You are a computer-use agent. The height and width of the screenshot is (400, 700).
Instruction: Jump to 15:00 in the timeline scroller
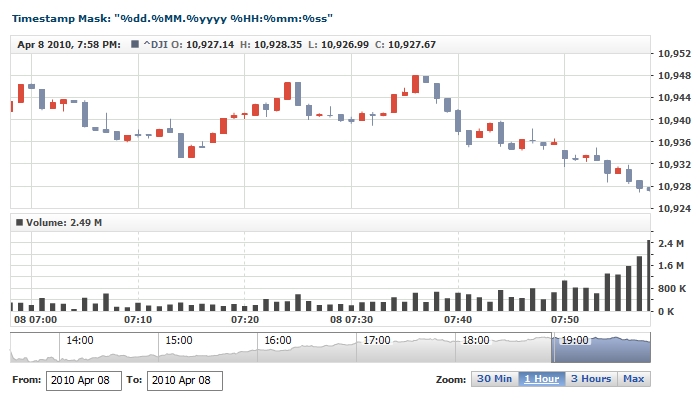coord(178,341)
